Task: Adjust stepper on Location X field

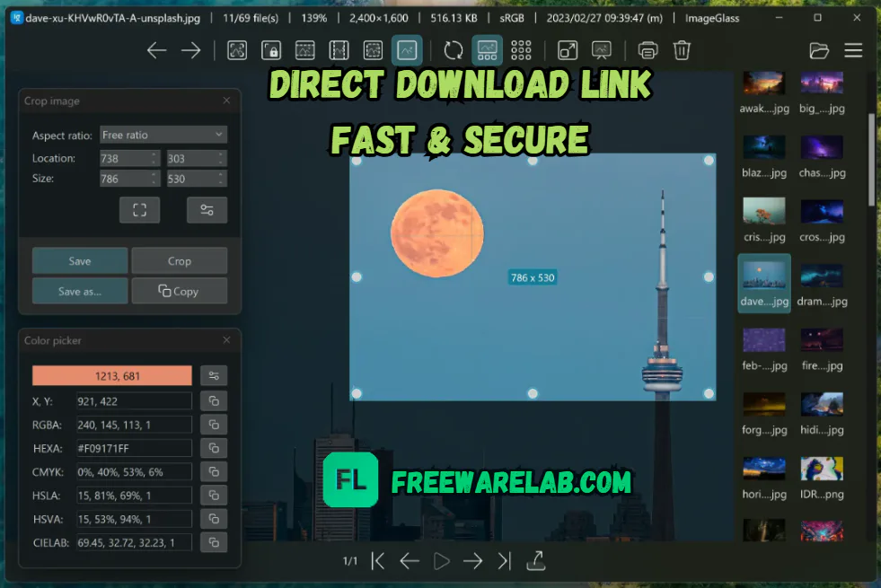Action: pos(154,158)
